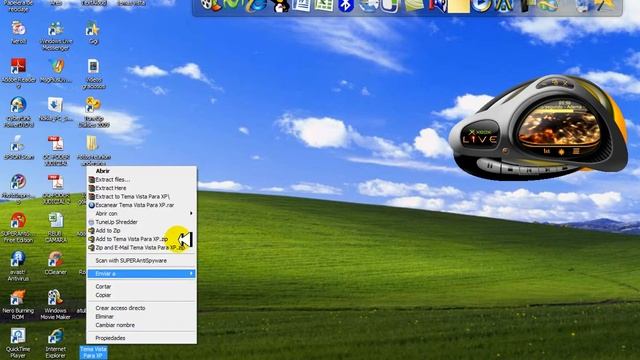Select the TuneUp Utilities 2009 desktop icon
This screenshot has height=360, width=640.
pyautogui.click(x=93, y=112)
